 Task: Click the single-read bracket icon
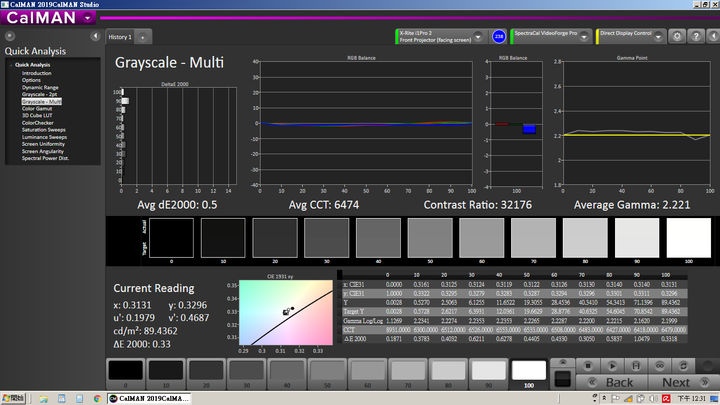click(x=636, y=366)
